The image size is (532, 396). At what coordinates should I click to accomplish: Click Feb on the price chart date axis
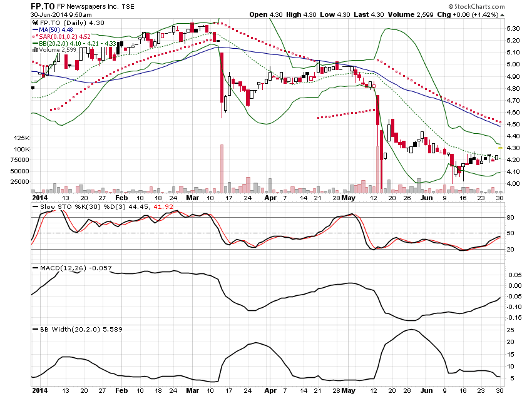[x=121, y=198]
